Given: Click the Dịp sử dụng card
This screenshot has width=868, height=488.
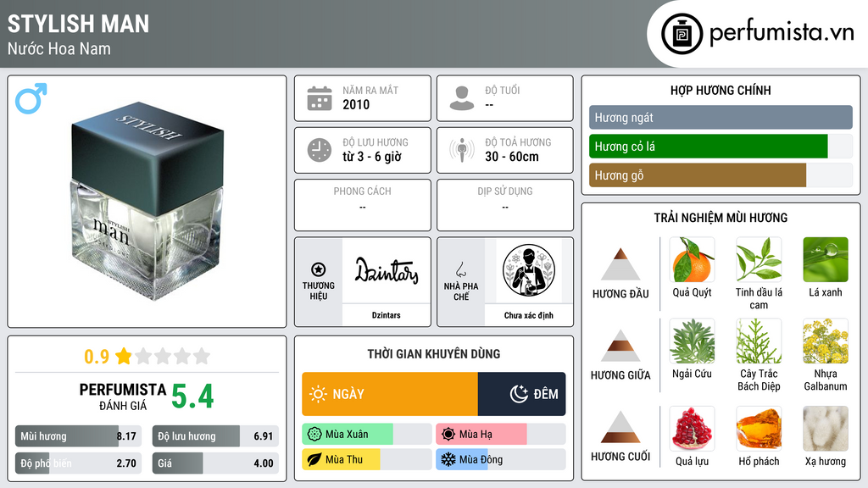Looking at the screenshot, I should (x=505, y=205).
